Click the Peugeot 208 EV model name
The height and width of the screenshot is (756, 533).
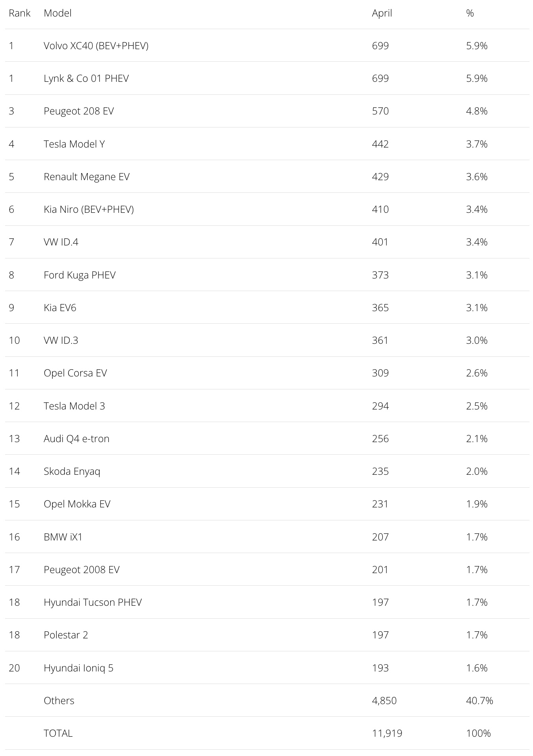[x=79, y=111]
